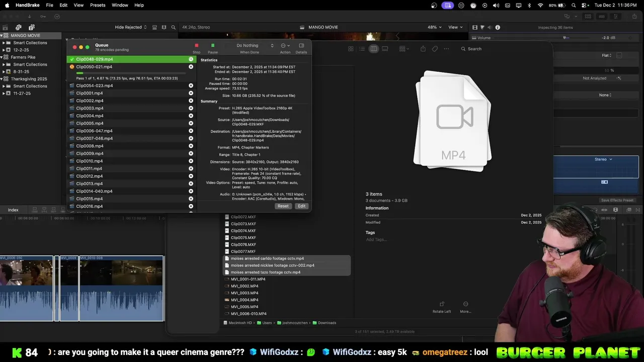Remove Clip0014-040.mp4 from the queue
Image resolution: width=644 pixels, height=362 pixels.
[x=191, y=191]
